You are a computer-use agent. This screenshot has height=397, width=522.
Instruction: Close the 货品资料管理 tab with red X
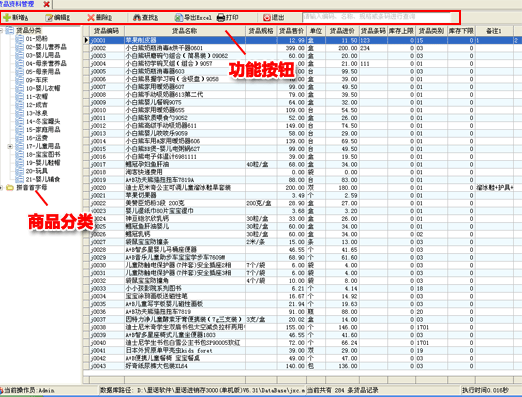pyautogui.click(x=47, y=4)
